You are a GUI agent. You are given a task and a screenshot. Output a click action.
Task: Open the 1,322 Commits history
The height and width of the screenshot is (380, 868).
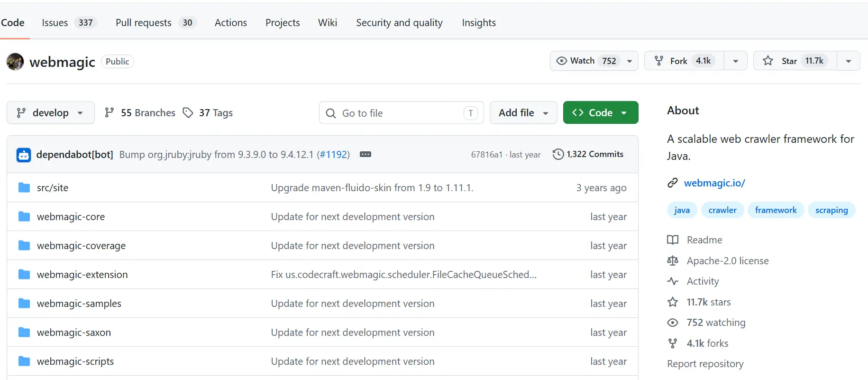point(588,154)
